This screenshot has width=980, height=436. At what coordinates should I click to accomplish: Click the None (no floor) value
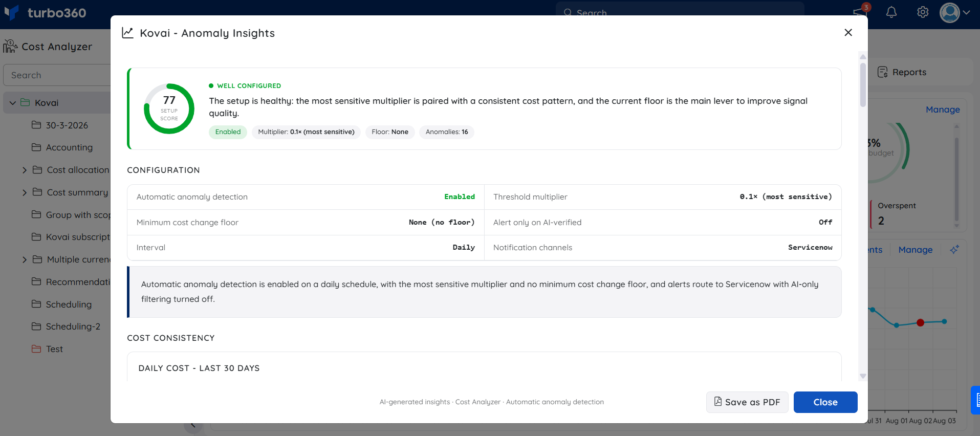[x=442, y=222]
